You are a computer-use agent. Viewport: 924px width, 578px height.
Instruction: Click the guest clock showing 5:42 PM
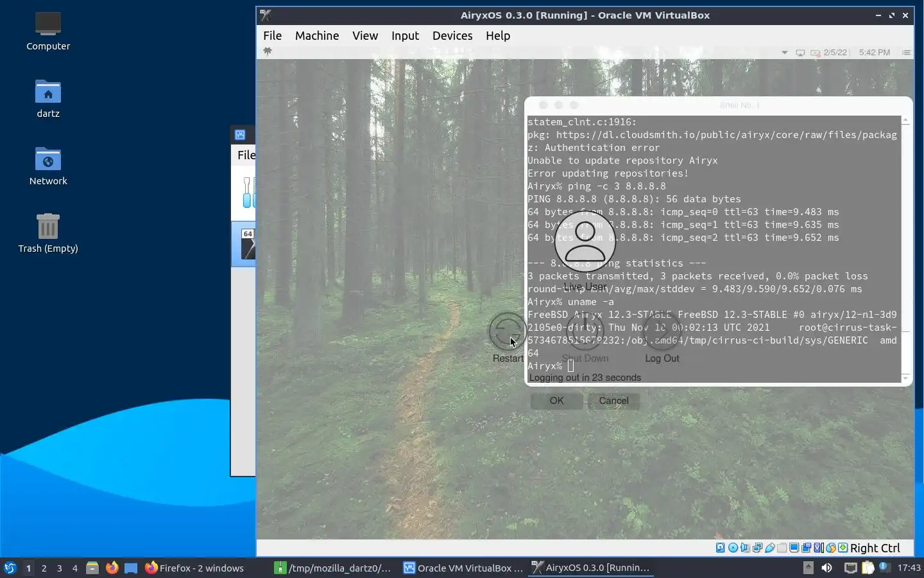(x=875, y=53)
